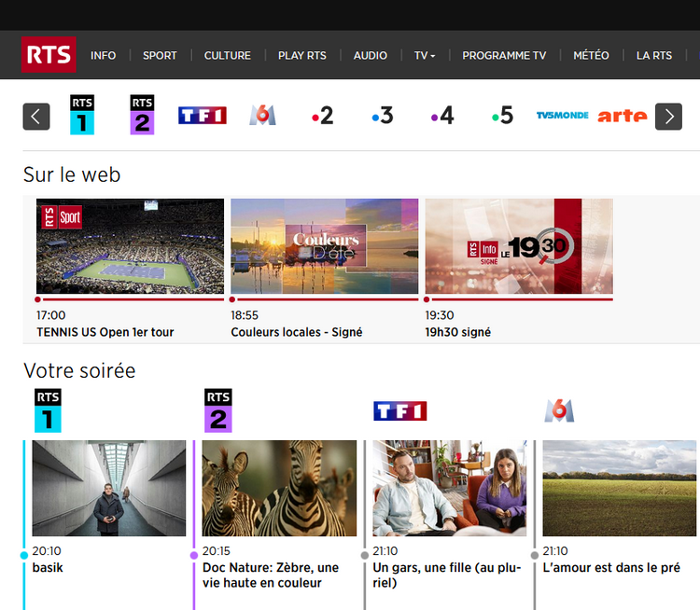This screenshot has width=700, height=610.
Task: Pick the France 2 channel logo
Action: click(322, 116)
